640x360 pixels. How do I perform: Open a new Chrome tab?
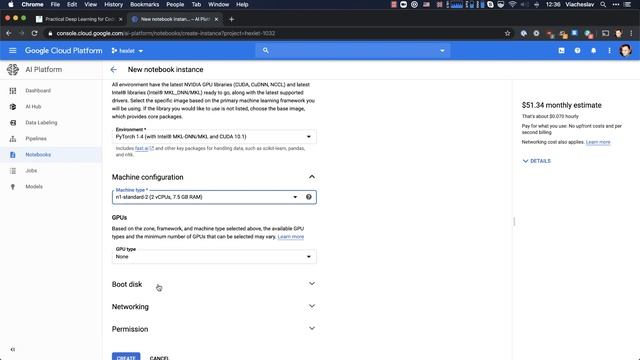[231, 19]
